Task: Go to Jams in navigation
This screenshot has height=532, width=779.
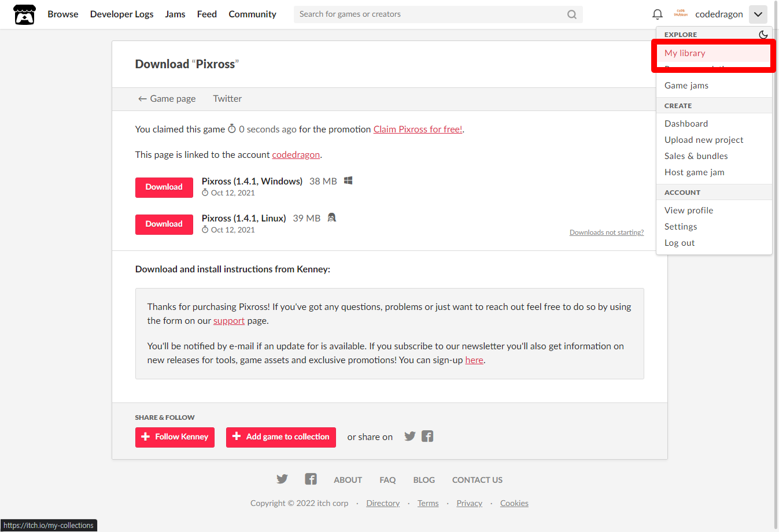Action: (175, 14)
